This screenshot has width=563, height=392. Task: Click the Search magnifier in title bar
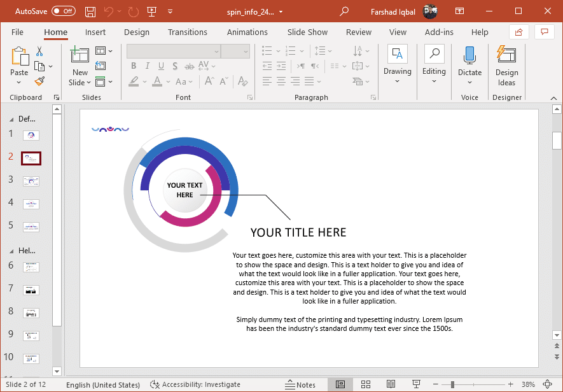point(344,11)
